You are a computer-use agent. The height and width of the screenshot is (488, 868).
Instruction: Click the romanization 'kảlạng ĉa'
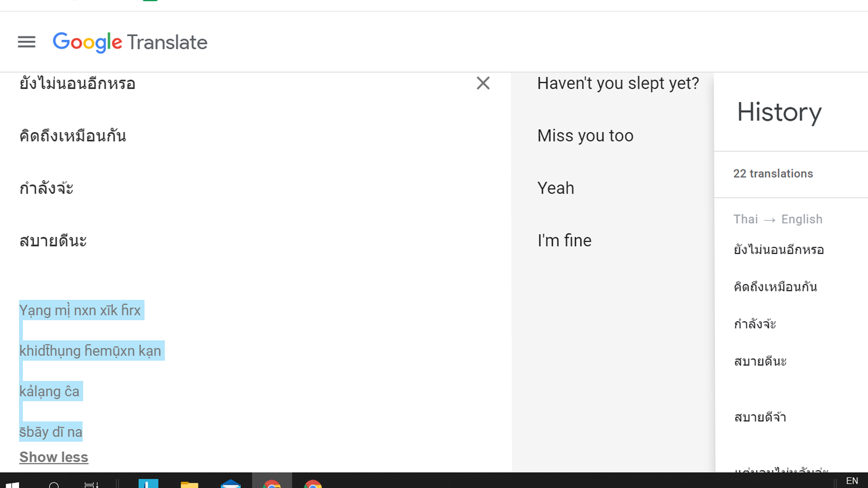[x=49, y=391]
